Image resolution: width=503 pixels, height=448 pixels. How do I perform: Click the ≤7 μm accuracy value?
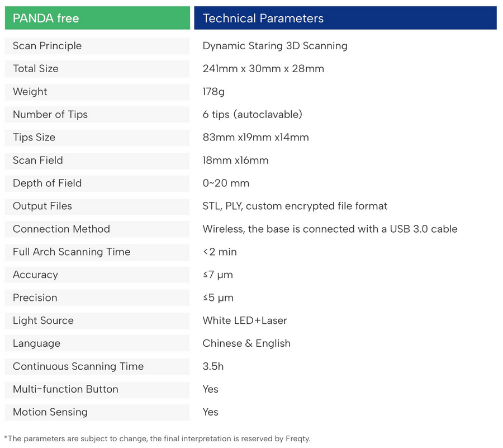tap(217, 275)
